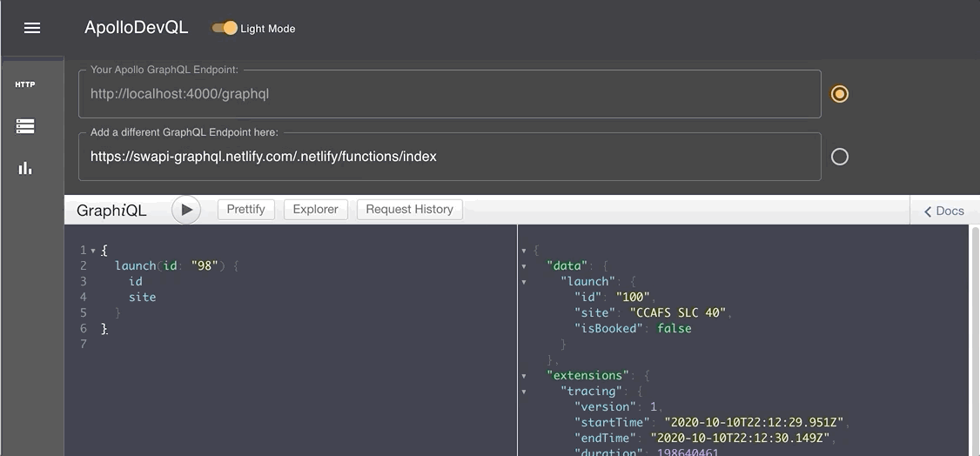
Task: Collapse the "extensions" result node
Action: pyautogui.click(x=524, y=375)
